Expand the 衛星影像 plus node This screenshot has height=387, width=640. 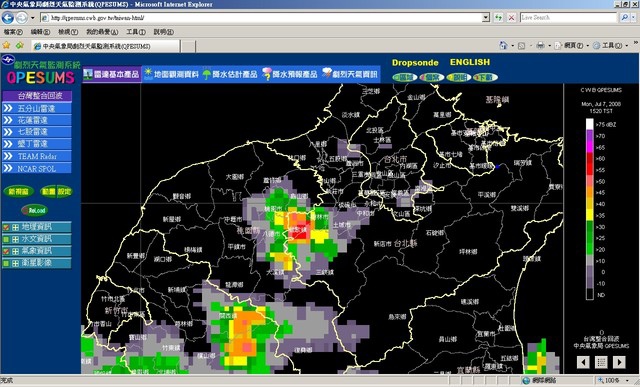click(x=15, y=263)
